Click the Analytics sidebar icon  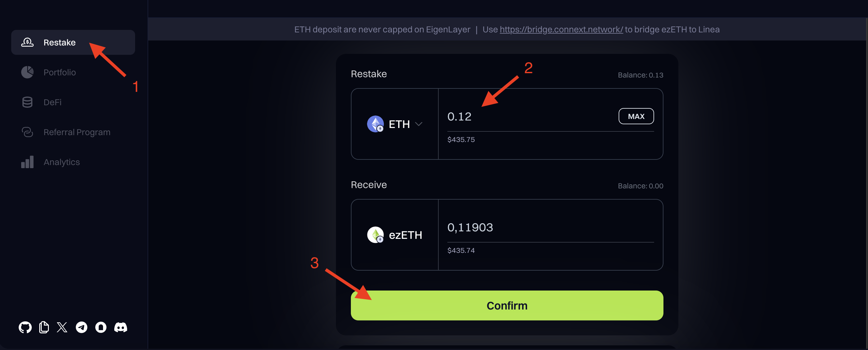(27, 162)
